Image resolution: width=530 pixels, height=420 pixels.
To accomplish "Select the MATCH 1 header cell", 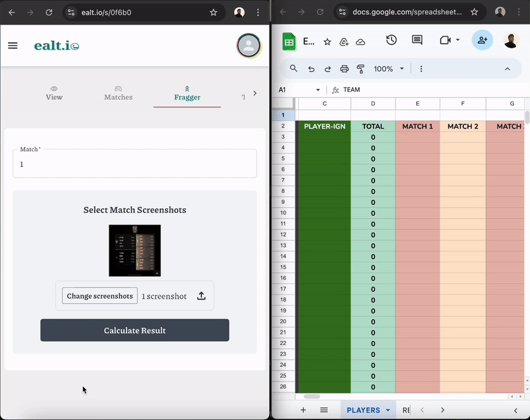I will (x=417, y=127).
